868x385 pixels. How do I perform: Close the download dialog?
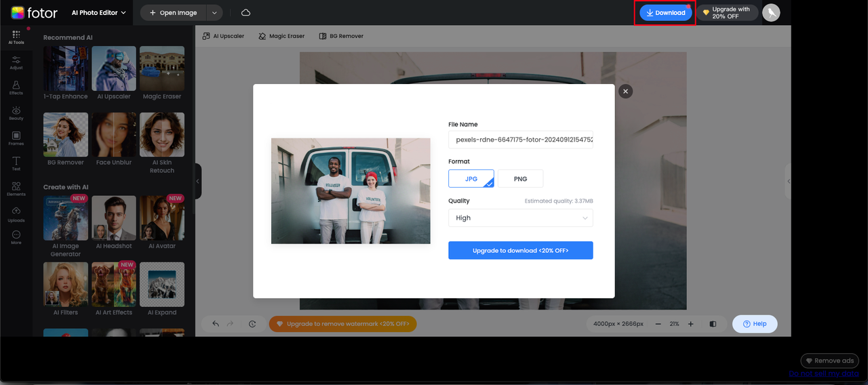[x=625, y=91]
